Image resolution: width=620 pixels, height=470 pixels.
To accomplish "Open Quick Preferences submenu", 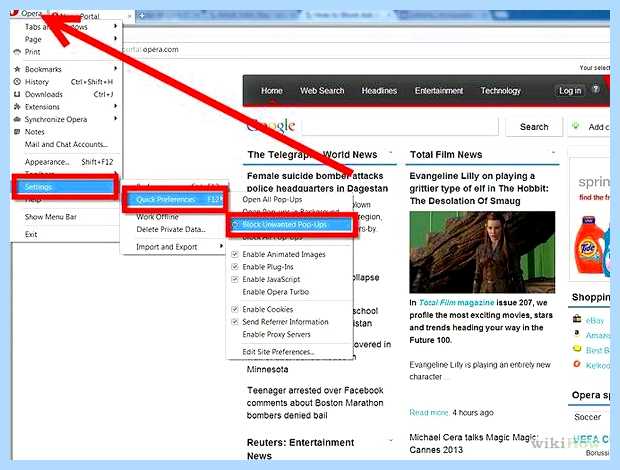I will coord(175,200).
